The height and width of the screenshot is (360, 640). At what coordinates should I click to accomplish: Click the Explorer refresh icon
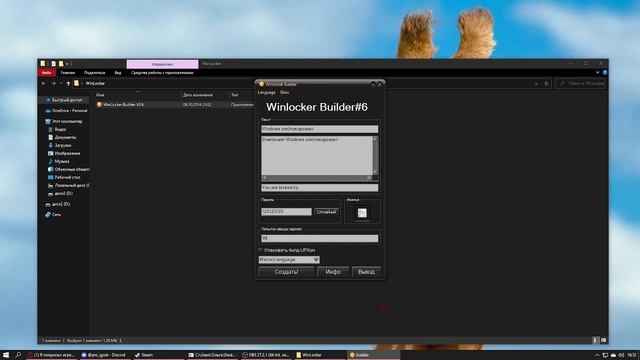[546, 83]
